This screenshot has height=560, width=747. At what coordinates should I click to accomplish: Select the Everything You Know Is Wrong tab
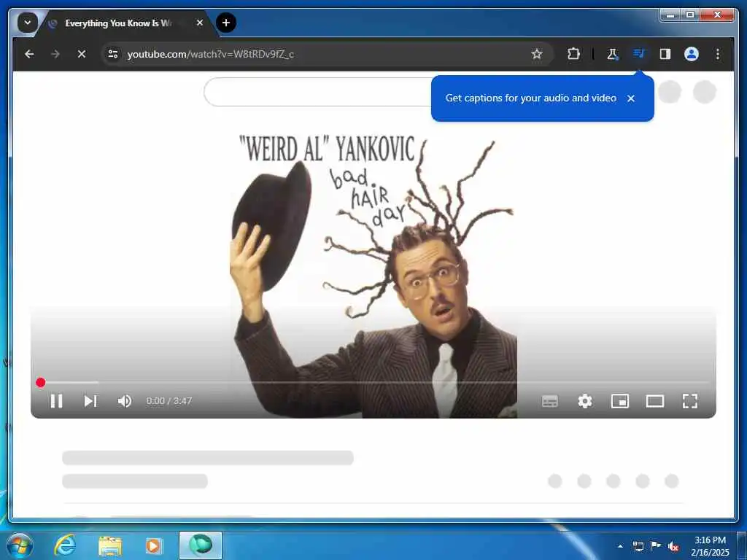[x=118, y=23]
